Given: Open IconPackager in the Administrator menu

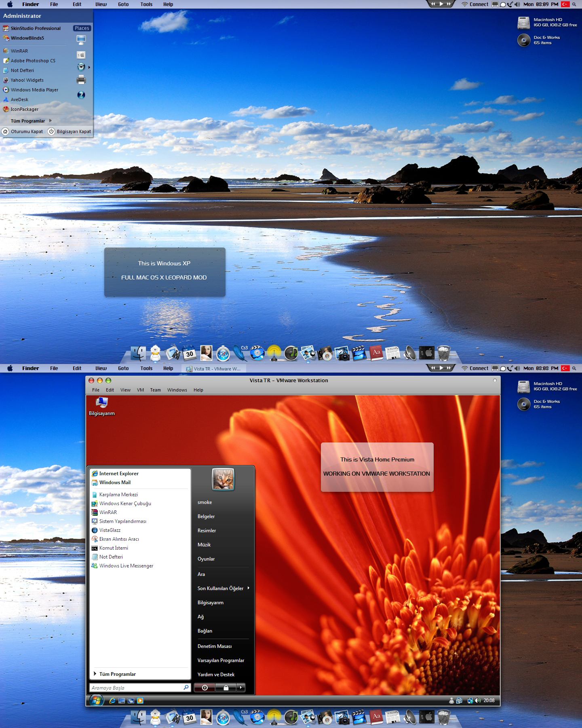Looking at the screenshot, I should [21, 109].
